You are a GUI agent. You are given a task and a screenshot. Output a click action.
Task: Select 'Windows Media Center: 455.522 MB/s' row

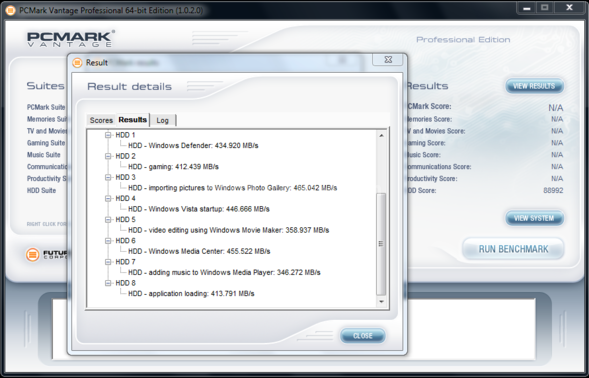pos(199,251)
